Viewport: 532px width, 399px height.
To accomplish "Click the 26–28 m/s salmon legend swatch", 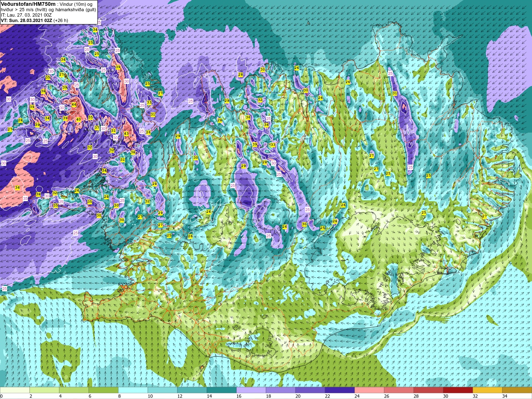I will click(399, 390).
